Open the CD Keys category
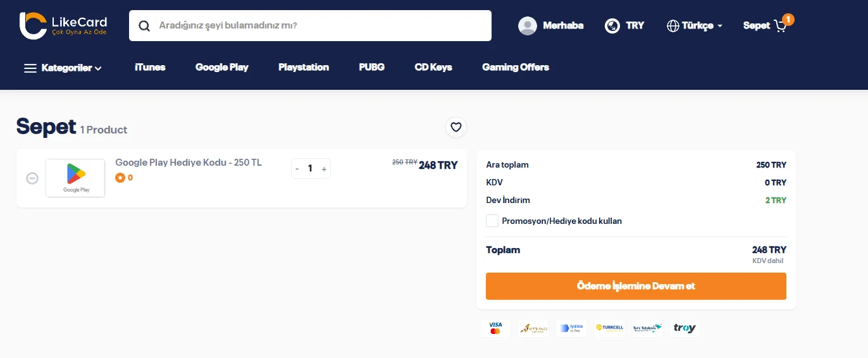 [x=433, y=67]
